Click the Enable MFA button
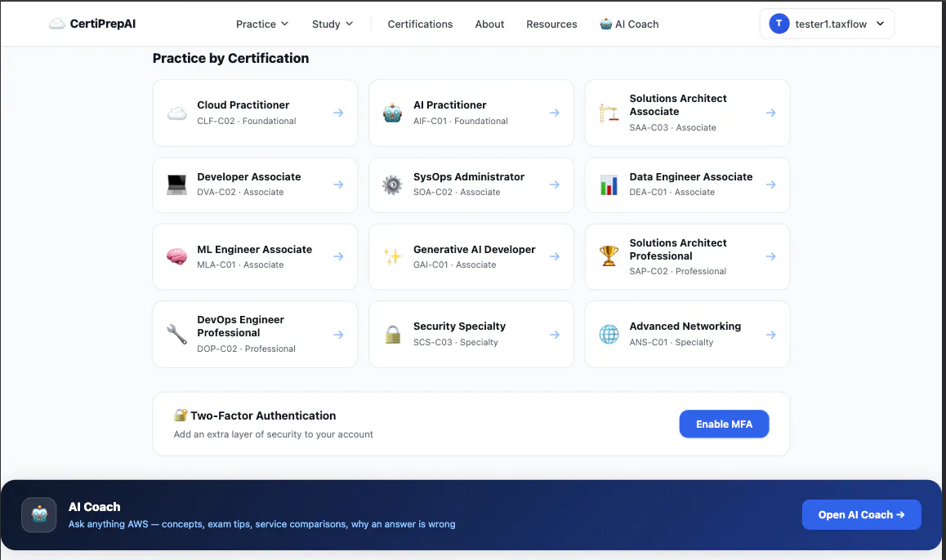Image resolution: width=946 pixels, height=560 pixels. pyautogui.click(x=724, y=424)
